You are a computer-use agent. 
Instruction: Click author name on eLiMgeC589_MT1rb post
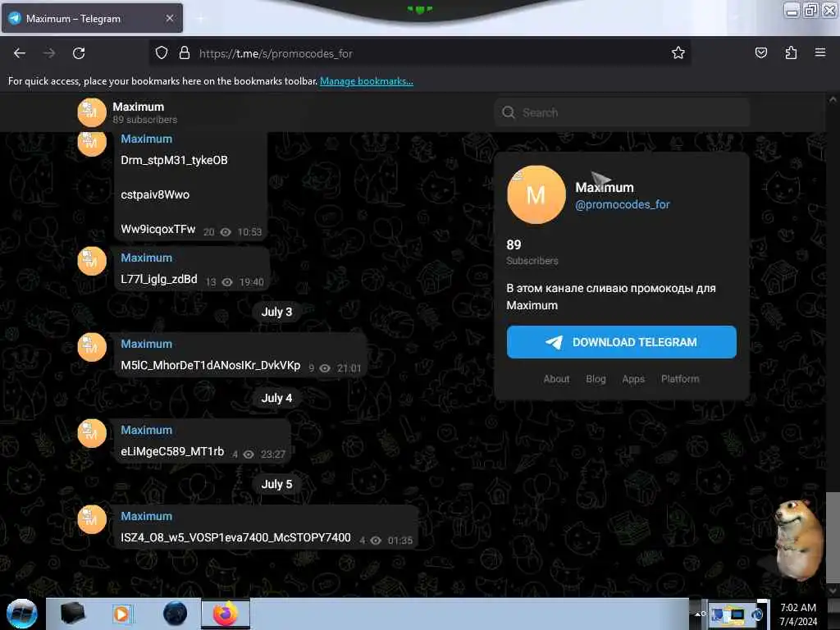[146, 430]
